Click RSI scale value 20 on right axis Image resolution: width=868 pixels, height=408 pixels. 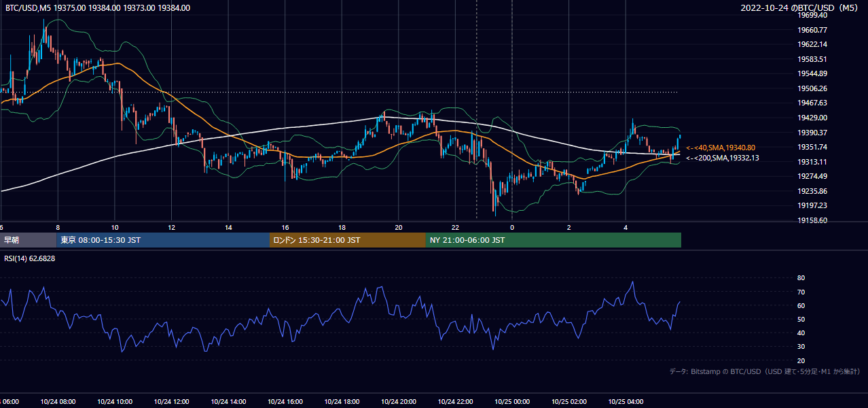click(x=801, y=360)
